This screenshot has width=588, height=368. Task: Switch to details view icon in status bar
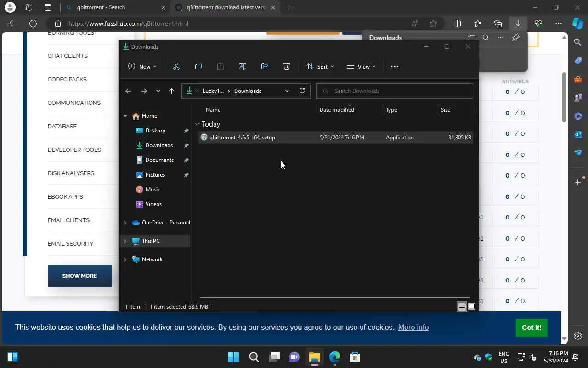[462, 307]
